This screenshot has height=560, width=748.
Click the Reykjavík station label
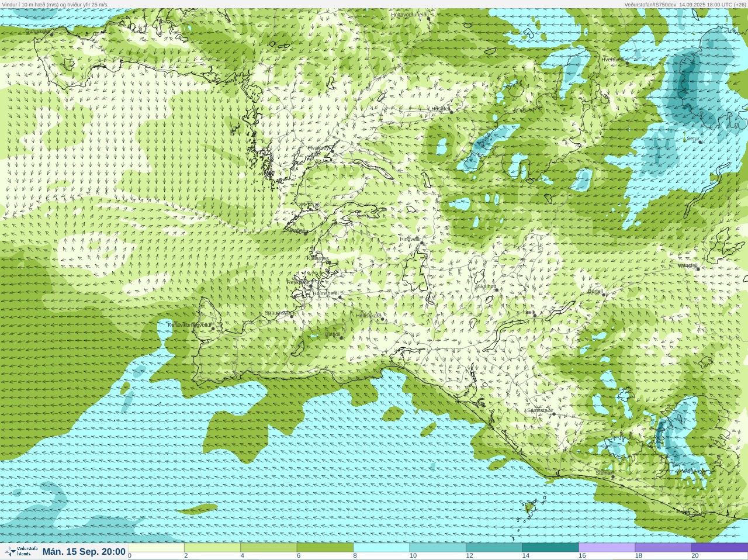(297, 282)
